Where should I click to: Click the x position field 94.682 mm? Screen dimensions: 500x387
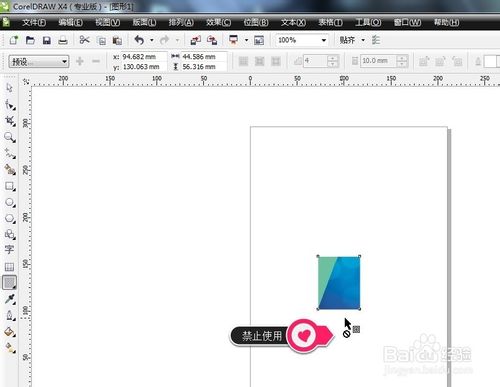pyautogui.click(x=144, y=57)
